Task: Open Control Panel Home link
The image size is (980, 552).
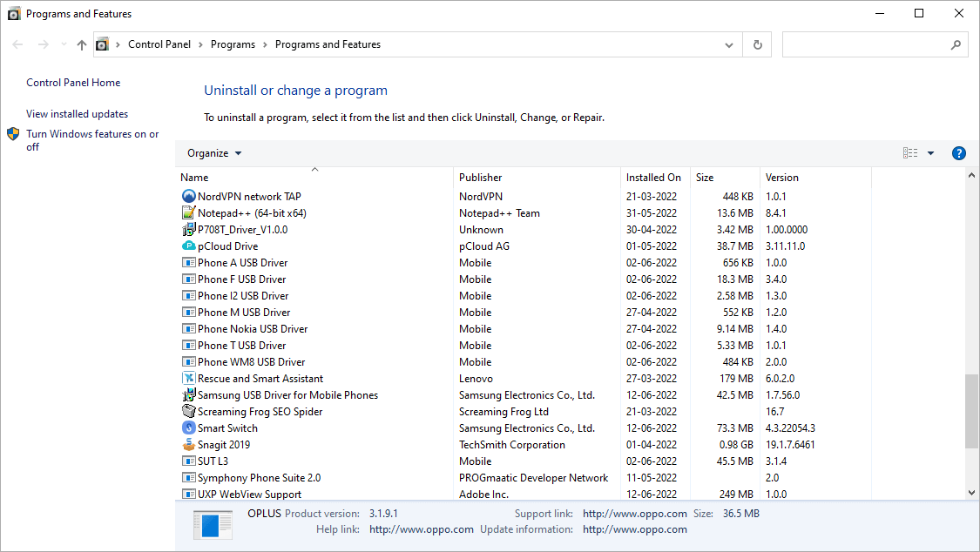Action: coord(73,83)
